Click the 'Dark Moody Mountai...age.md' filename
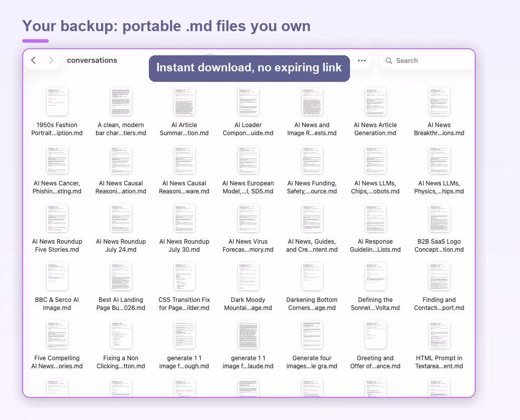 [248, 304]
